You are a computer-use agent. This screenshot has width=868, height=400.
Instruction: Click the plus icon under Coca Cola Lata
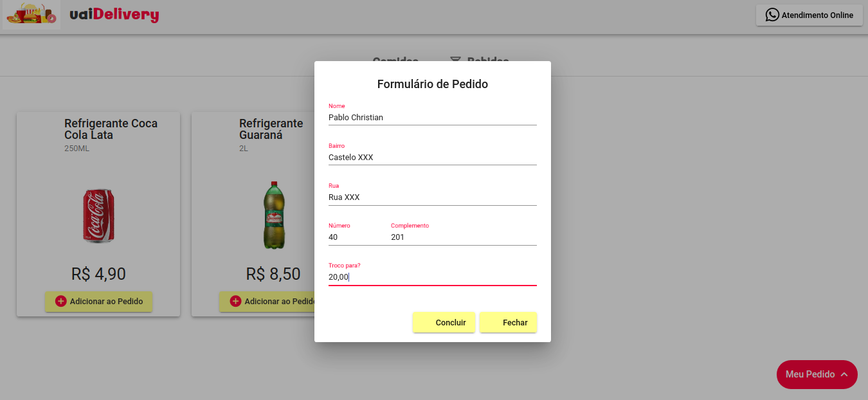click(x=61, y=301)
